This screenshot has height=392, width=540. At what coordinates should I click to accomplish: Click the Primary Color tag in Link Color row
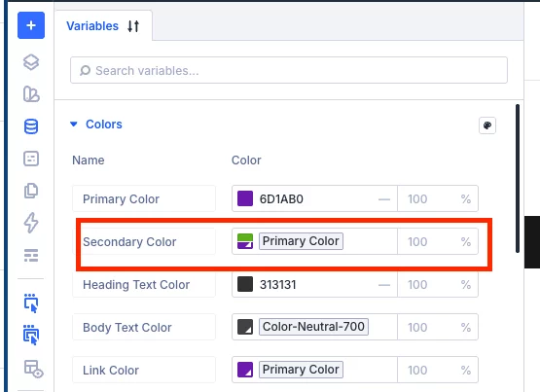point(301,370)
